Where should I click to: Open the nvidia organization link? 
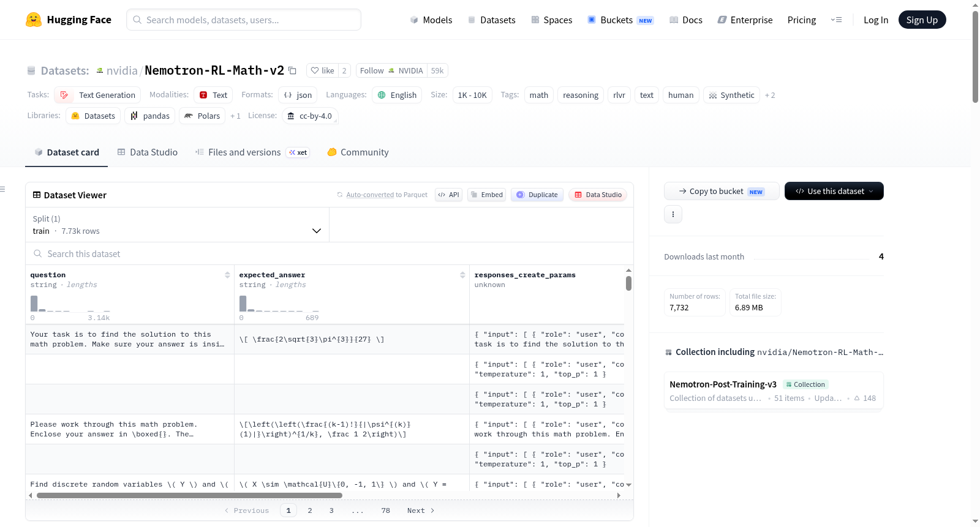pyautogui.click(x=122, y=70)
